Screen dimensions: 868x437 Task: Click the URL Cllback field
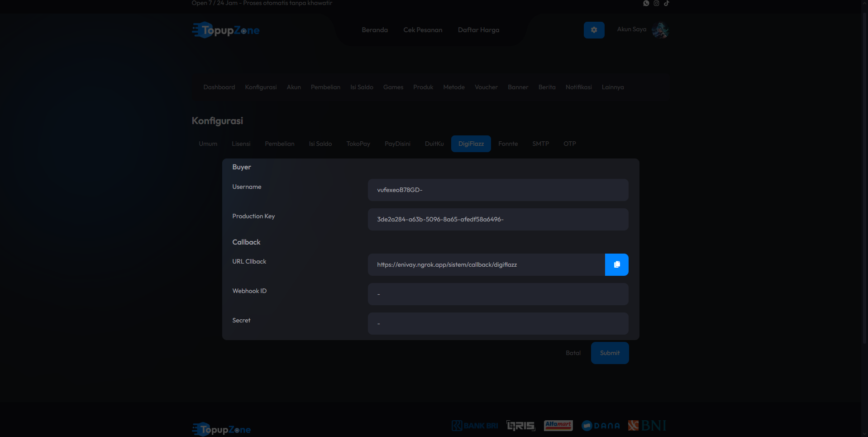(486, 264)
